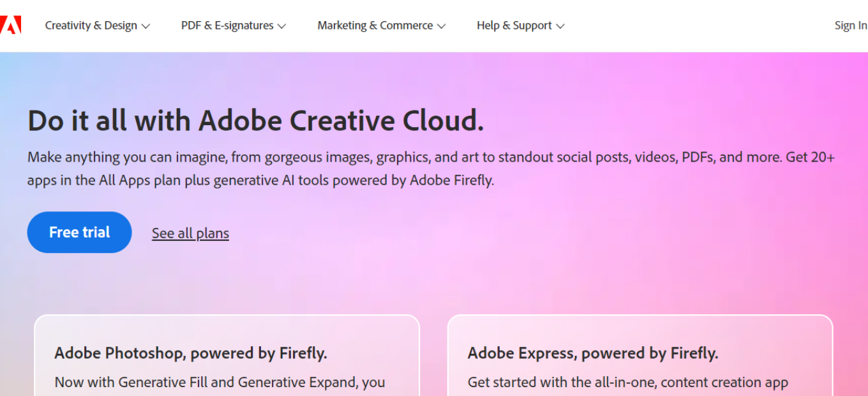Expand the chevron beside Marketing & Commerce
This screenshot has width=868, height=396.
click(441, 26)
